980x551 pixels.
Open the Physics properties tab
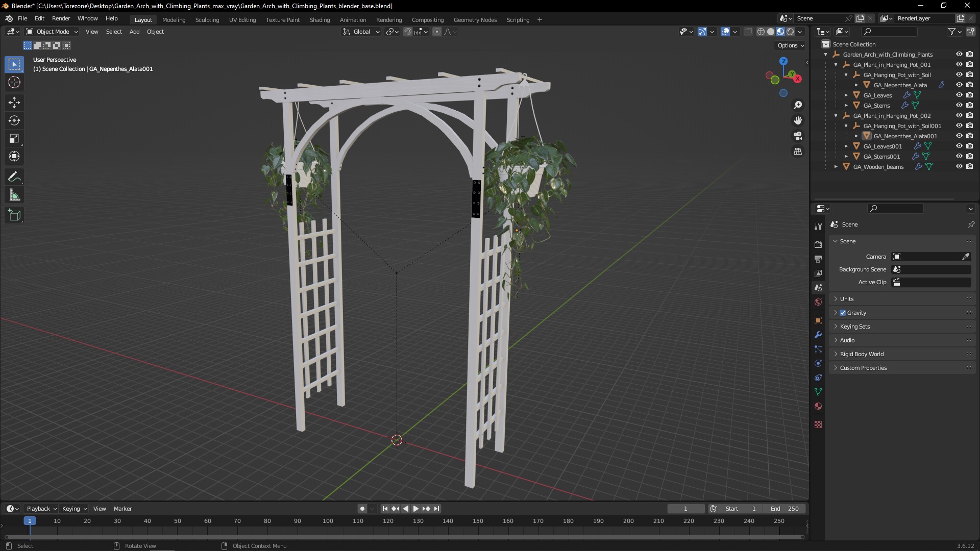click(818, 363)
